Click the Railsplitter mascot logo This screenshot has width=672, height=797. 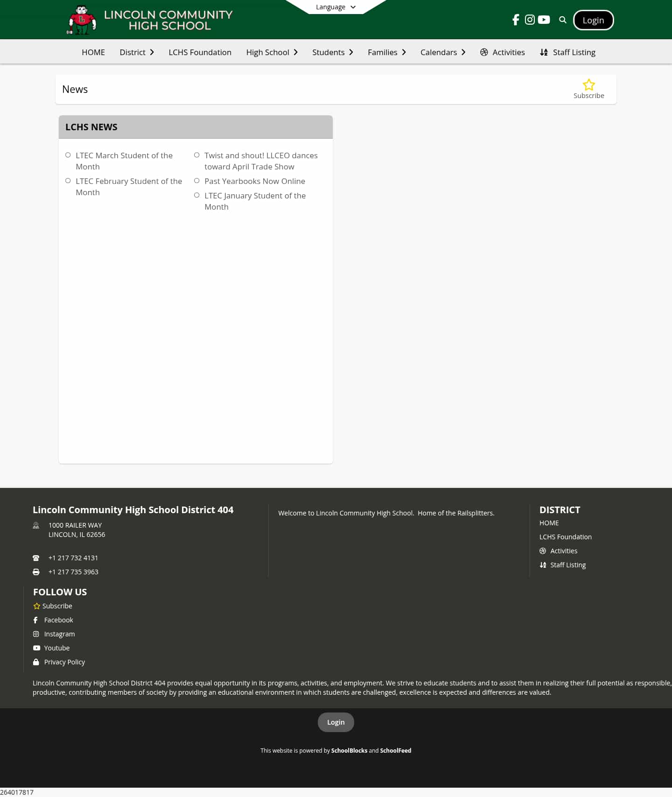[x=82, y=20]
